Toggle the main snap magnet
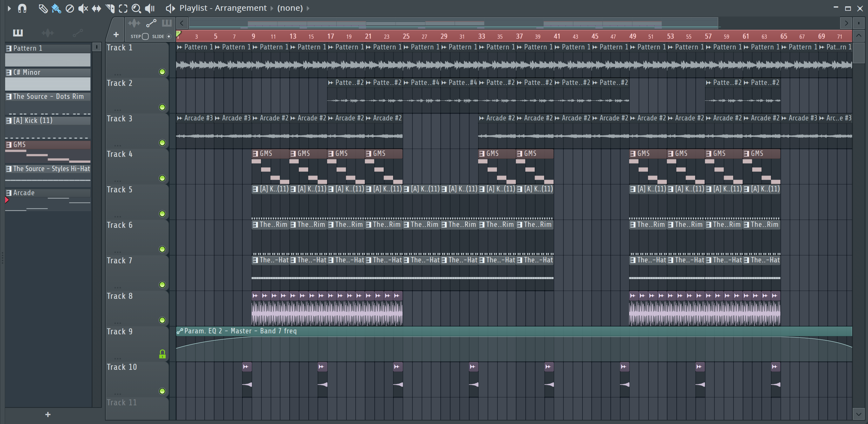Viewport: 868px width, 424px height. 22,8
